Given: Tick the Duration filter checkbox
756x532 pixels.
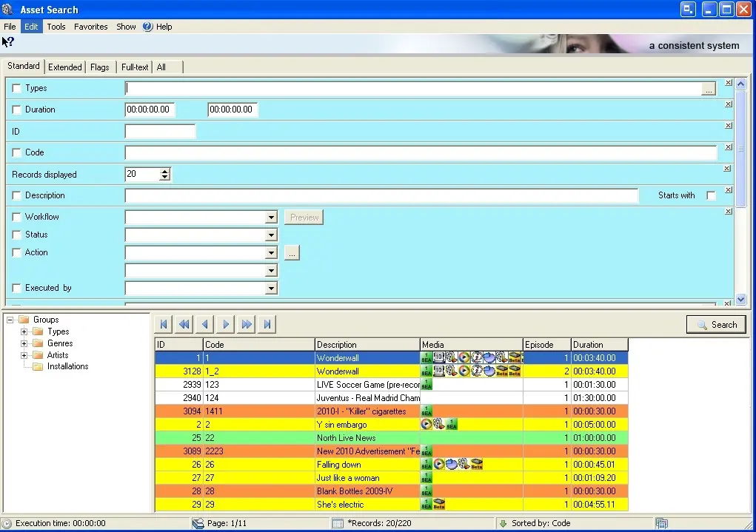Looking at the screenshot, I should (17, 110).
